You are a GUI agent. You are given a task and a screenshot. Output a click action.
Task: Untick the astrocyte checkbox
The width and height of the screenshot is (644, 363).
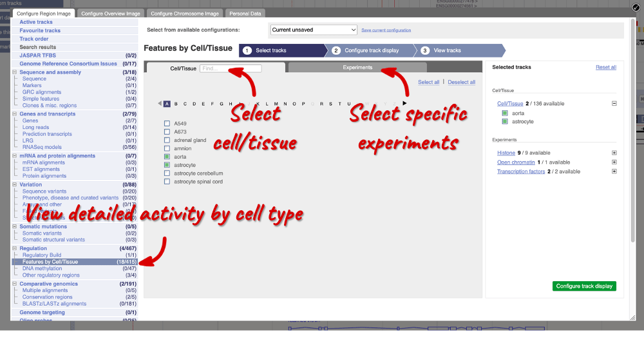coord(167,165)
